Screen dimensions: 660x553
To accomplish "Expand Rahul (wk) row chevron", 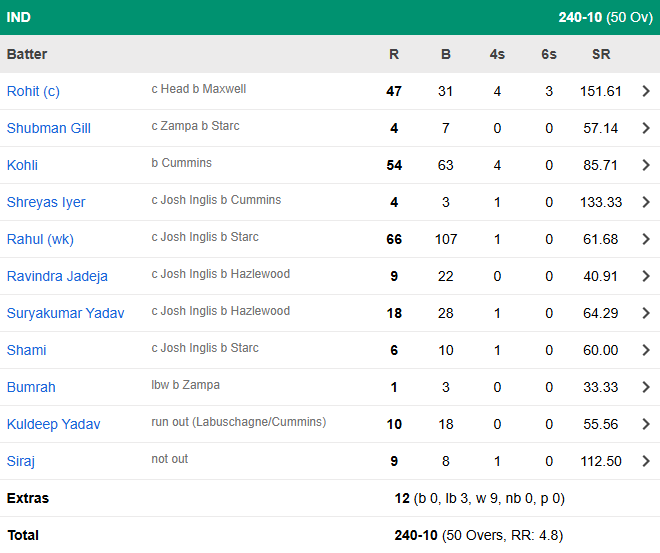I will [x=646, y=239].
